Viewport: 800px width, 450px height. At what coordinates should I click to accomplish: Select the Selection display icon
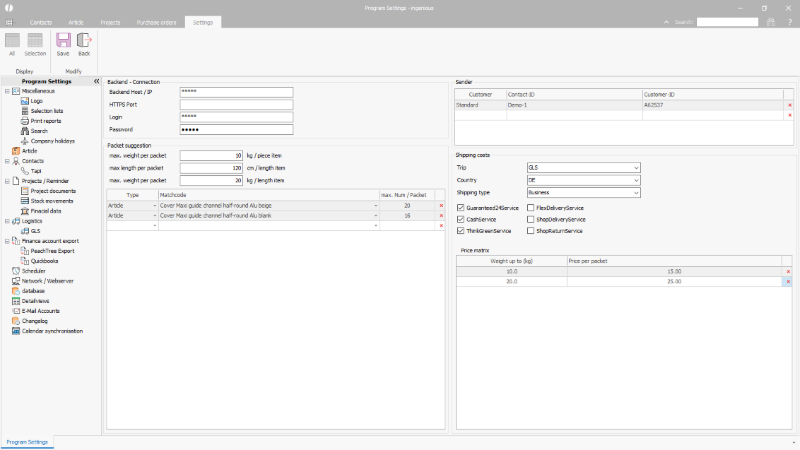coord(35,44)
